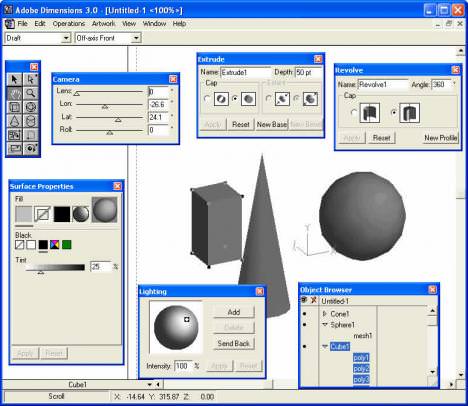
Task: Open the Operations menu
Action: tap(69, 24)
